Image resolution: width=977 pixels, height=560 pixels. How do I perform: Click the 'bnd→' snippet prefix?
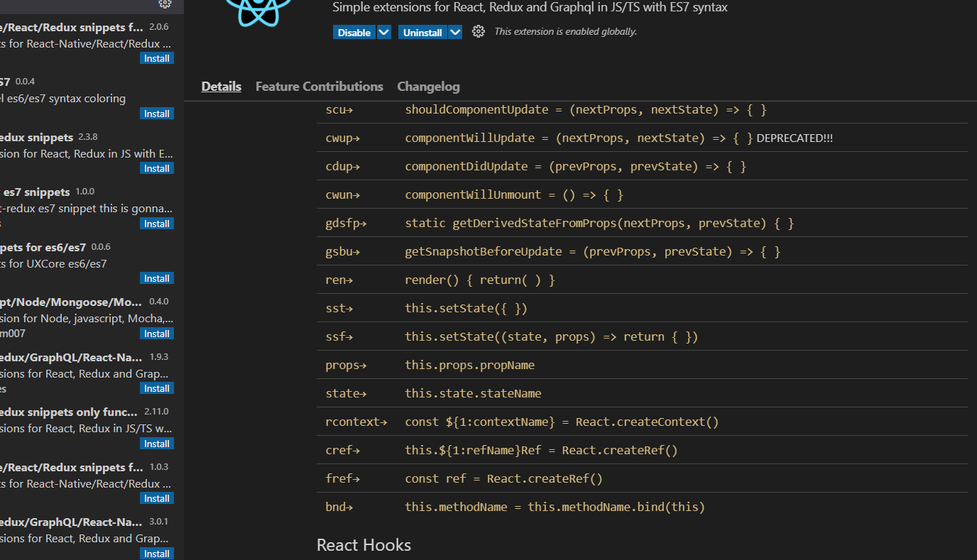pyautogui.click(x=339, y=507)
